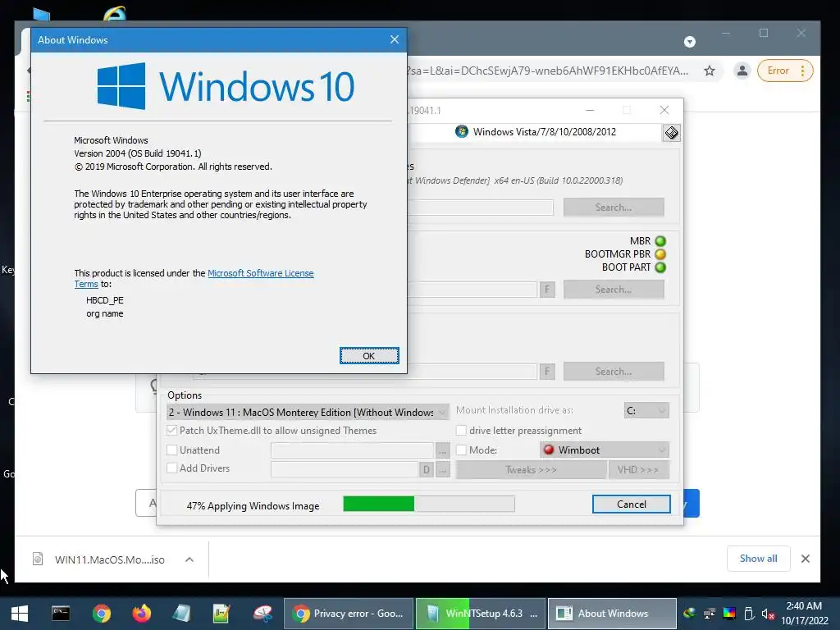Click the clock showing 2:40 AM
Image resolution: width=840 pixels, height=630 pixels.
(804, 606)
